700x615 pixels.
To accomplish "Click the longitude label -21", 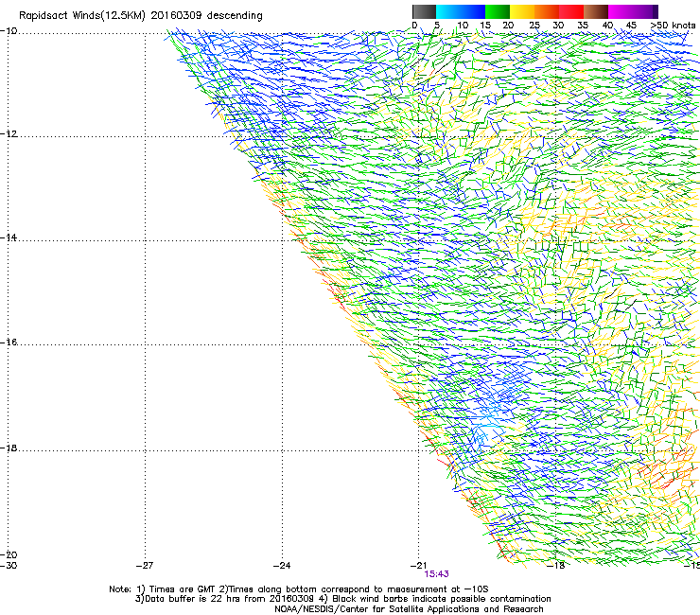I will pyautogui.click(x=418, y=566).
